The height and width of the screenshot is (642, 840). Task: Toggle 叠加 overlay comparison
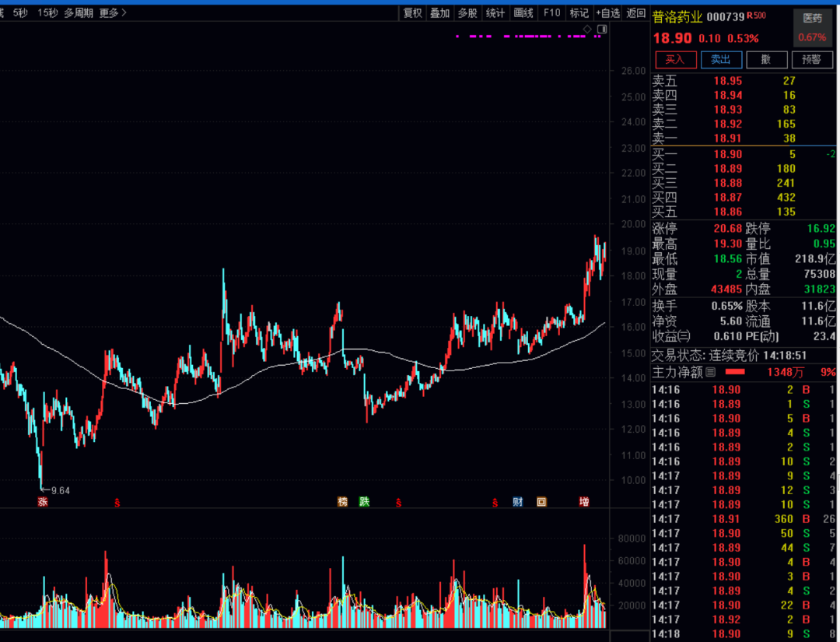click(x=439, y=12)
